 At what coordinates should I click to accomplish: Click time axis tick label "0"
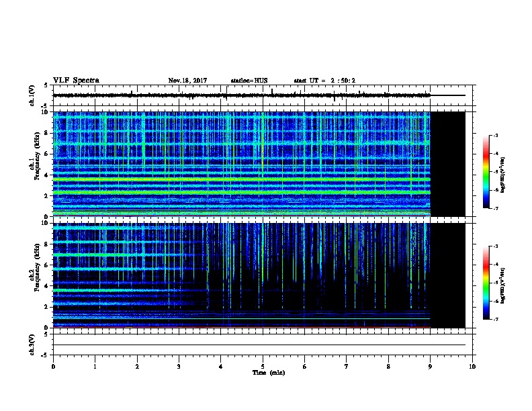click(53, 367)
